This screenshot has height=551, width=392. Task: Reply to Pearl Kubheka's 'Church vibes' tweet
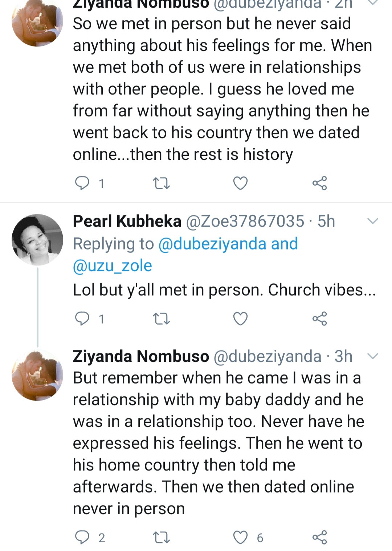coord(82,319)
